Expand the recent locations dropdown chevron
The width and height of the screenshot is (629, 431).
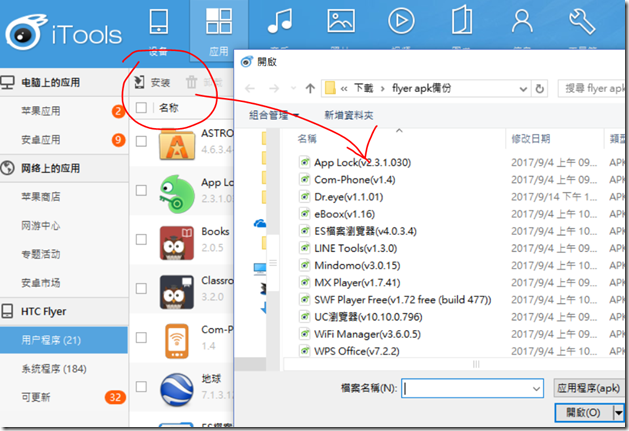(294, 88)
